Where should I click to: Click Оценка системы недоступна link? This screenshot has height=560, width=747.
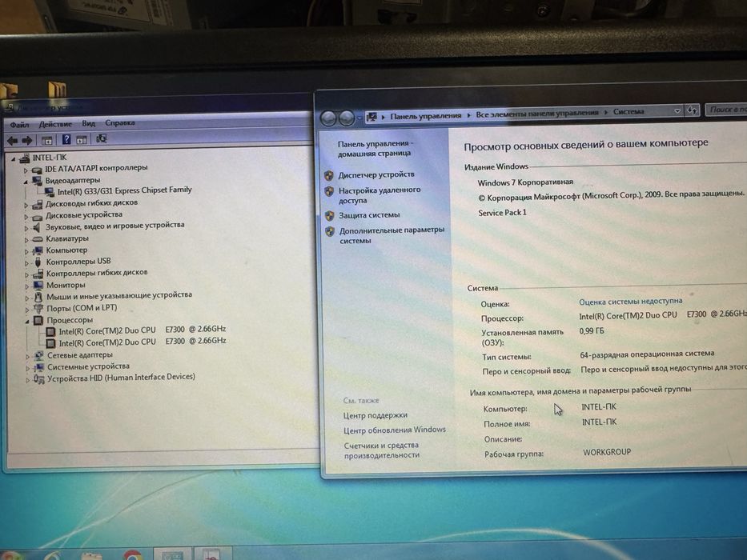pos(630,302)
